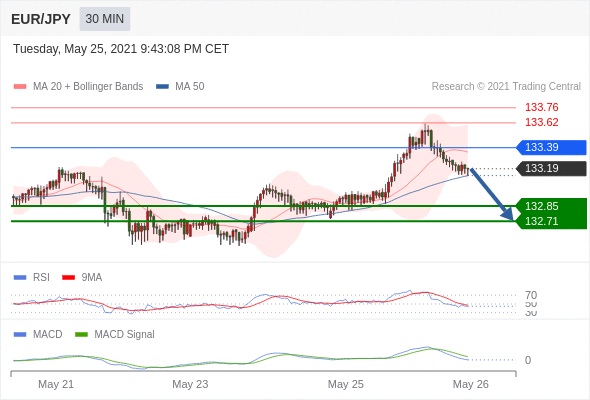Click the MA 20 + Bollinger Bands label
The width and height of the screenshot is (590, 400).
click(88, 87)
